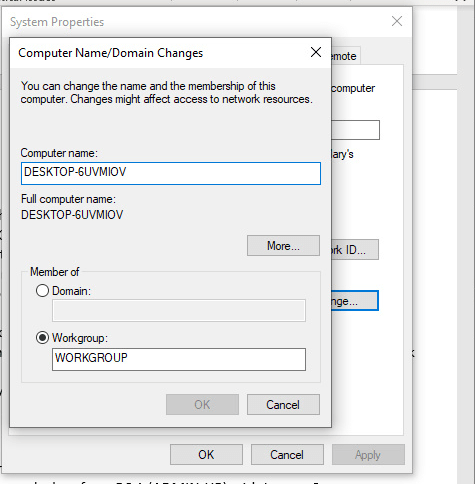Image resolution: width=475 pixels, height=484 pixels.
Task: Click into the Computer name text field
Action: pyautogui.click(x=171, y=173)
